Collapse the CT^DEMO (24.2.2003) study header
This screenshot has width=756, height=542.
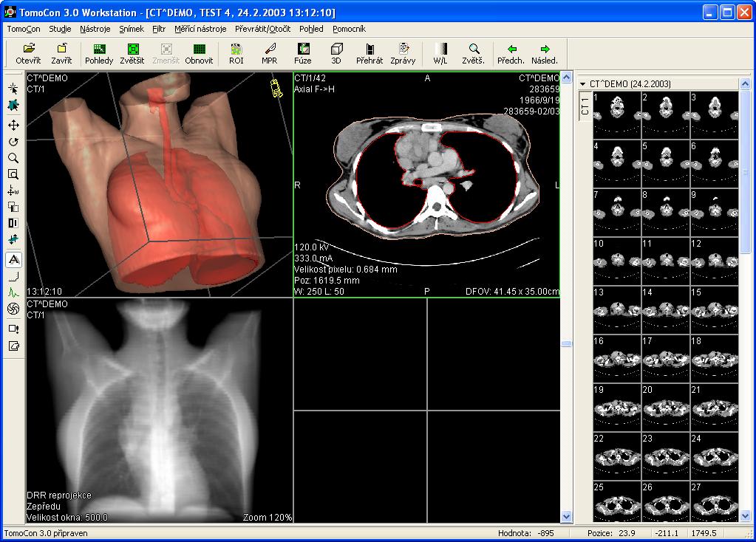pos(583,84)
